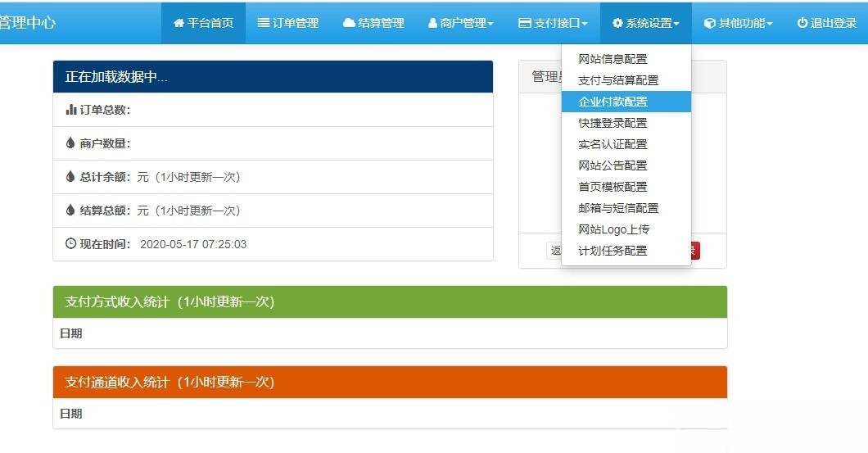Open 快捷登录配置 settings
The height and width of the screenshot is (453, 868).
tap(613, 123)
